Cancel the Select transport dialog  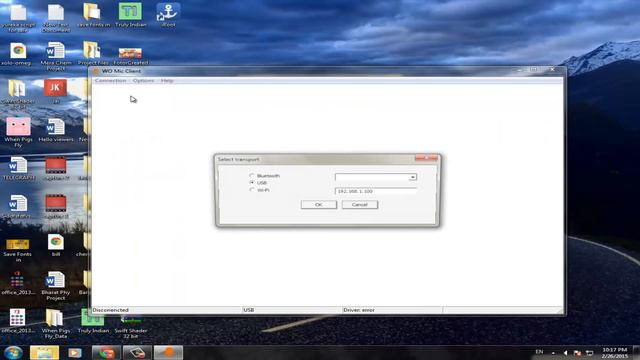click(360, 204)
